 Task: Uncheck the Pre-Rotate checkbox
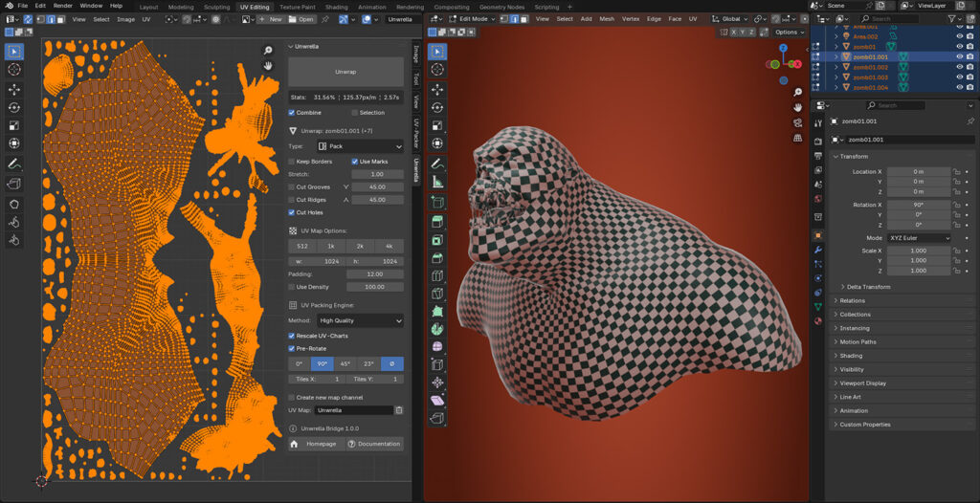[291, 349]
